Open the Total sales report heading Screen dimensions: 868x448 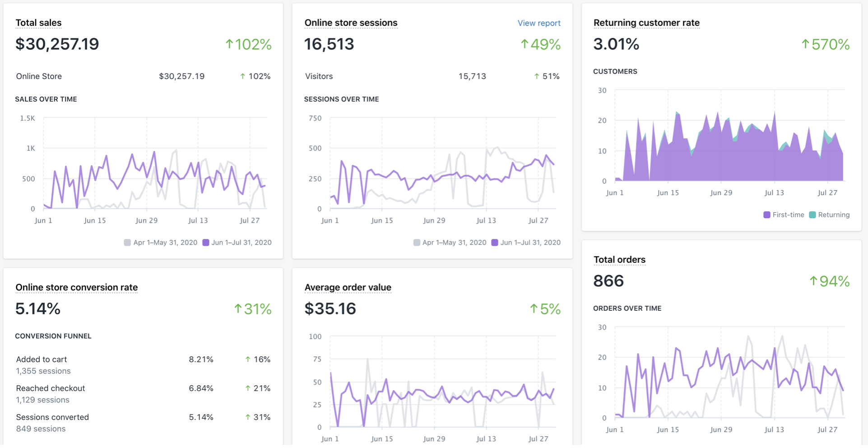click(38, 23)
